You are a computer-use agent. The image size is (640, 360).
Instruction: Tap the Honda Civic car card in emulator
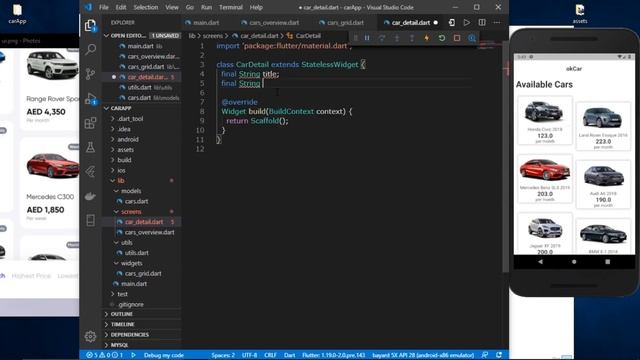(545, 120)
